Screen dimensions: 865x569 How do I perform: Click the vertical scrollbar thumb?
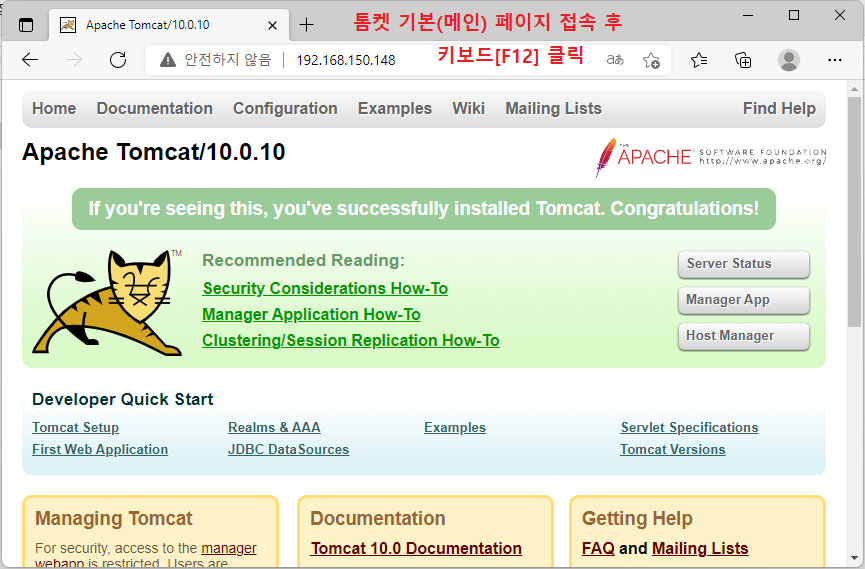click(x=855, y=212)
